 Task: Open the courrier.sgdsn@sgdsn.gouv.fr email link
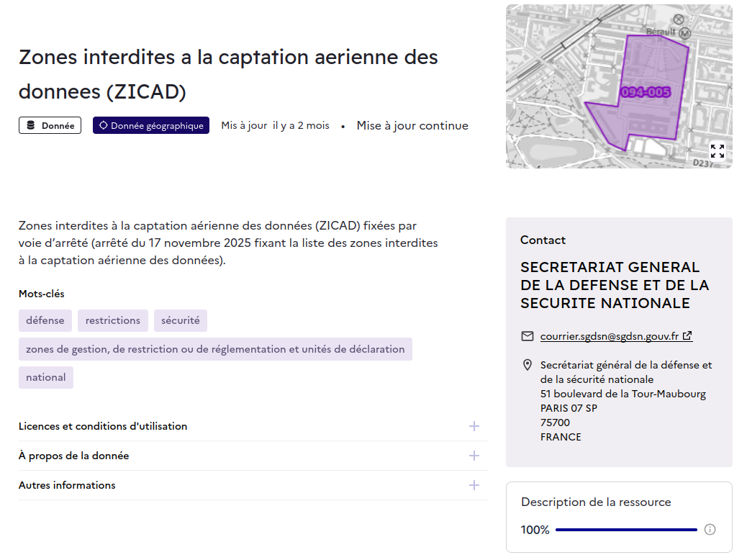[610, 335]
